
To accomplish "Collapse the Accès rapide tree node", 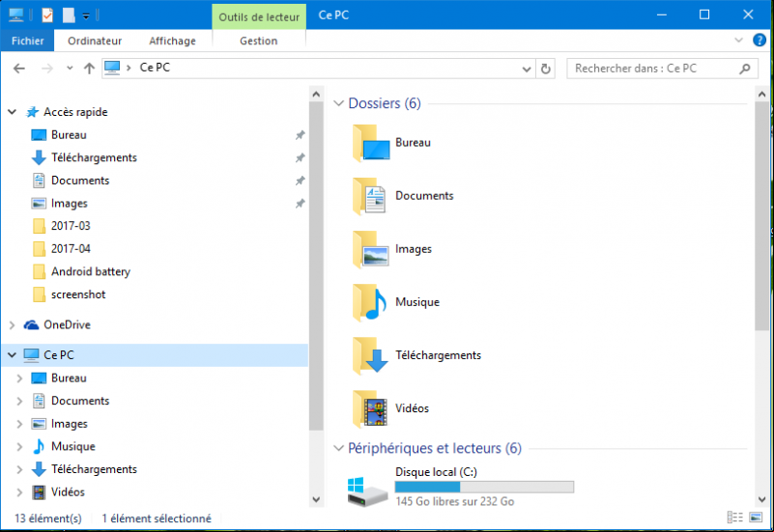I will (x=13, y=112).
